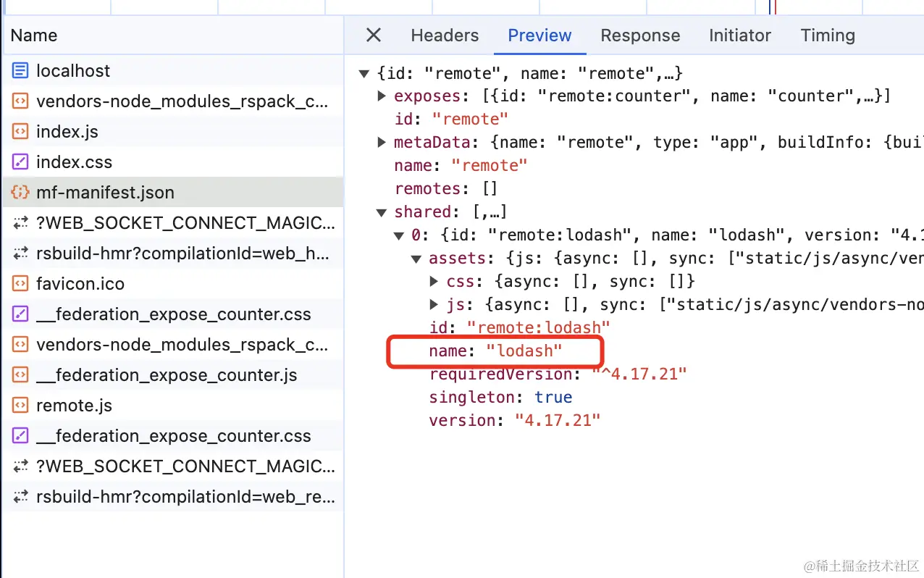Click the version "4.17.21" line
Screen dimensions: 924x578
pos(515,420)
